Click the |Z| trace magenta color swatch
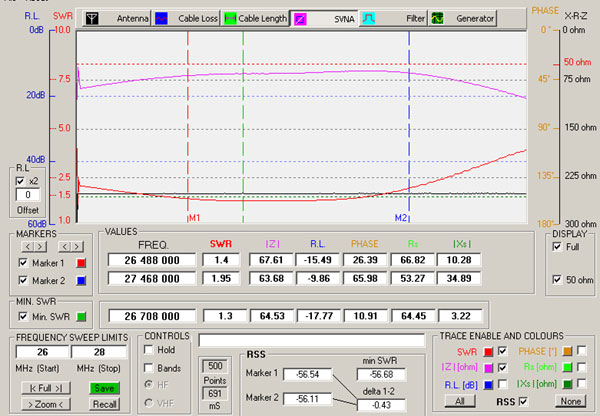 488,368
